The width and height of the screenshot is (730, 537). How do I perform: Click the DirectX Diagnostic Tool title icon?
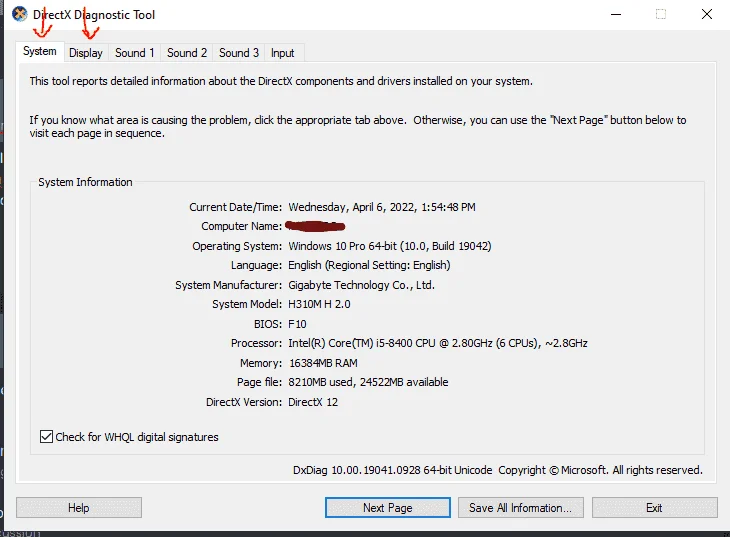coord(20,14)
